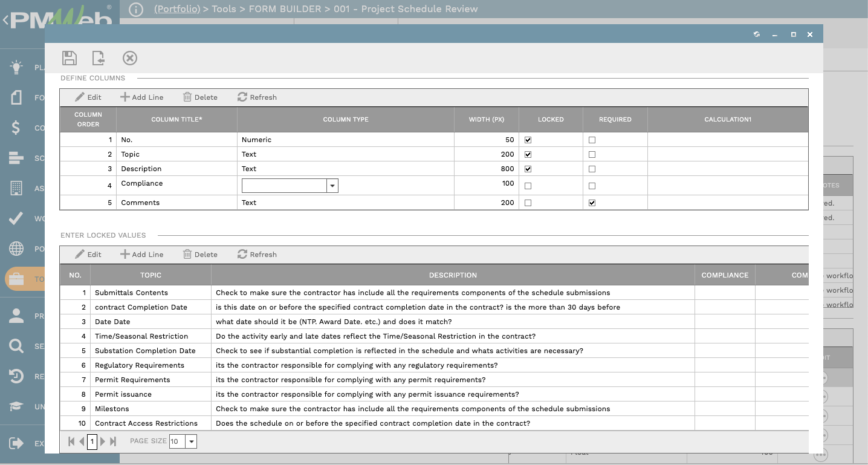Toggle Locked checkbox for Comments column
This screenshot has height=465, width=868.
click(x=528, y=203)
